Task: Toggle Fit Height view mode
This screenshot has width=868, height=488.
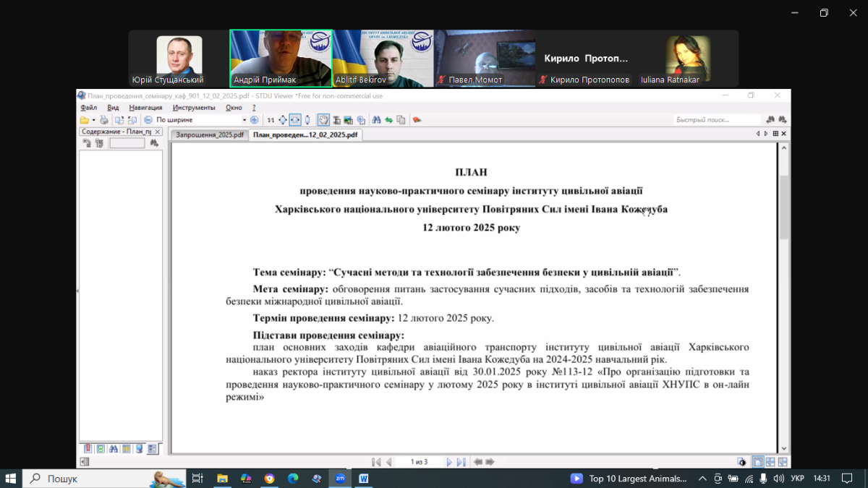Action: pos(307,120)
